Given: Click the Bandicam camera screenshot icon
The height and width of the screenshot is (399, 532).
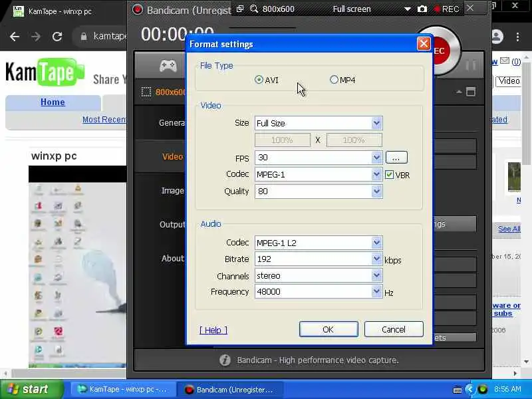Looking at the screenshot, I should pyautogui.click(x=422, y=9).
